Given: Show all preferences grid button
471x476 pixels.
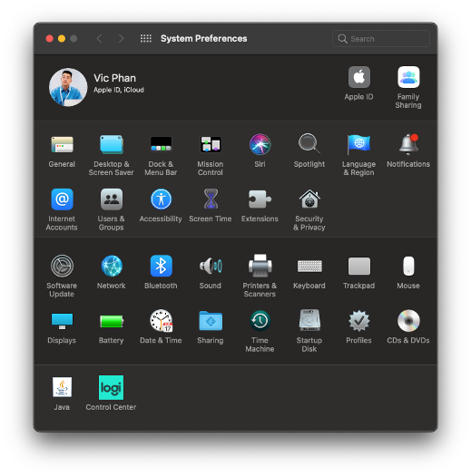Looking at the screenshot, I should click(x=146, y=39).
